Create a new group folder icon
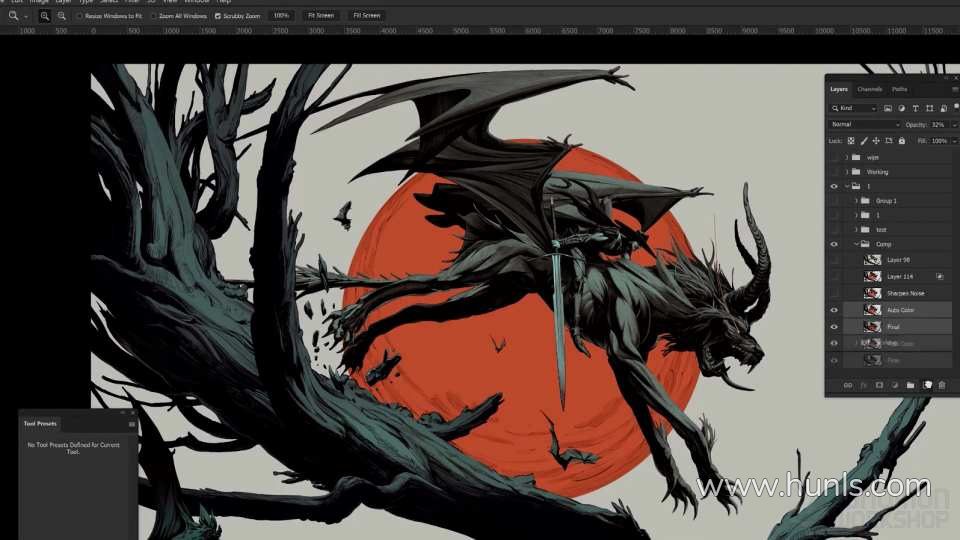Image resolution: width=960 pixels, height=540 pixels. pos(910,385)
